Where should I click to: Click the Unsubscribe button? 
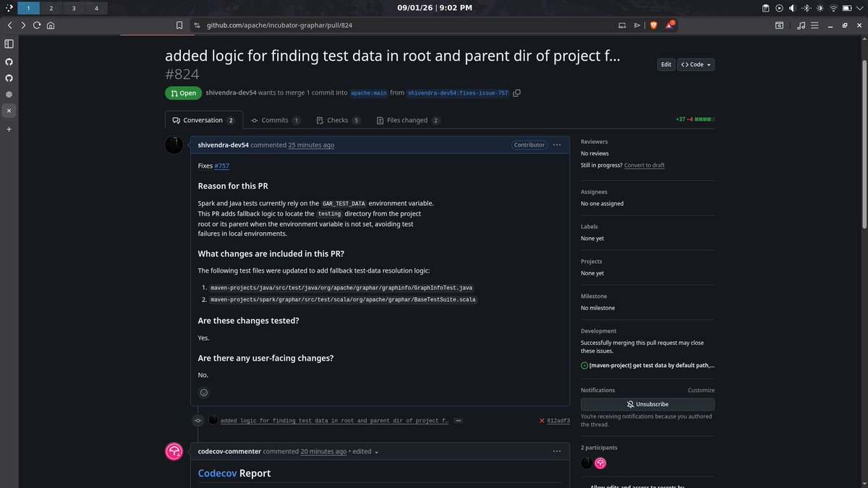647,404
